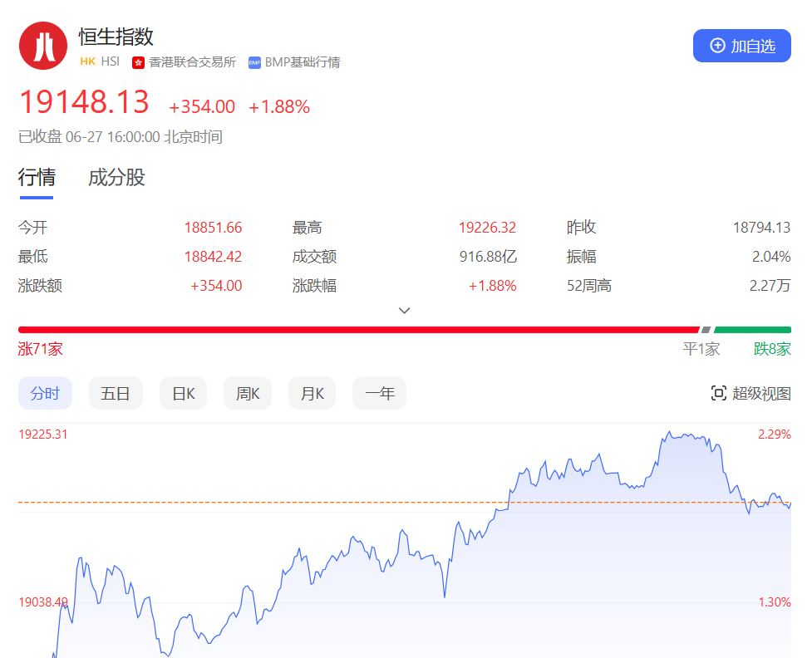
Task: Click 昨收 value 18794.13
Action: [x=762, y=228]
